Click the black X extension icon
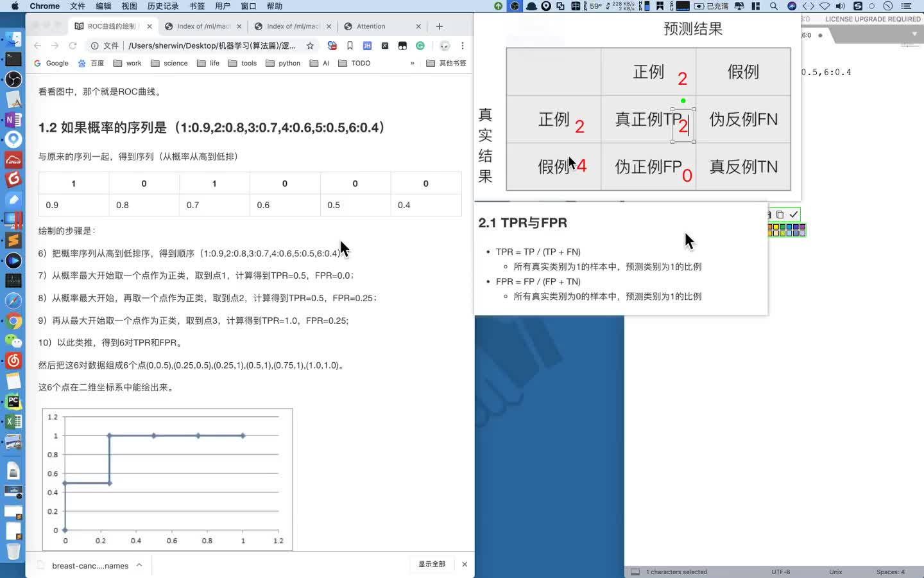Viewport: 924px width, 578px height. (384, 46)
